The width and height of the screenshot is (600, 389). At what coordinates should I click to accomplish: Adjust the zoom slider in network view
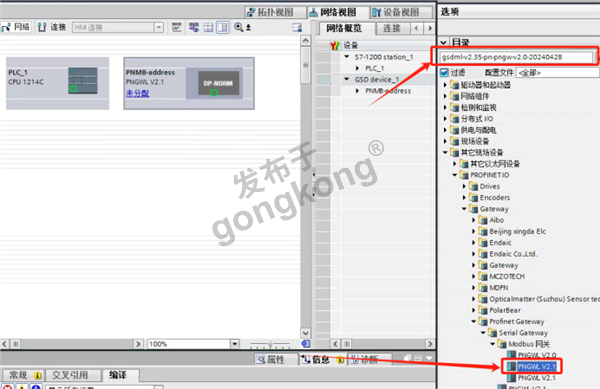(270, 344)
